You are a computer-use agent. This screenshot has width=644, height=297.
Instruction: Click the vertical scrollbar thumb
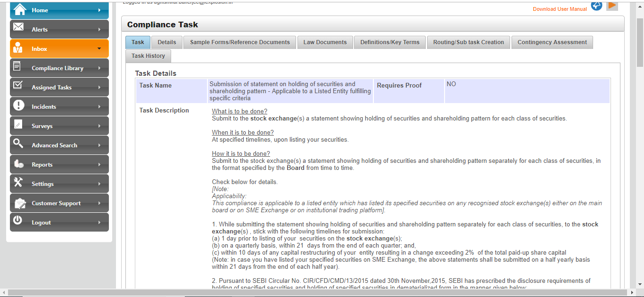coord(640,42)
